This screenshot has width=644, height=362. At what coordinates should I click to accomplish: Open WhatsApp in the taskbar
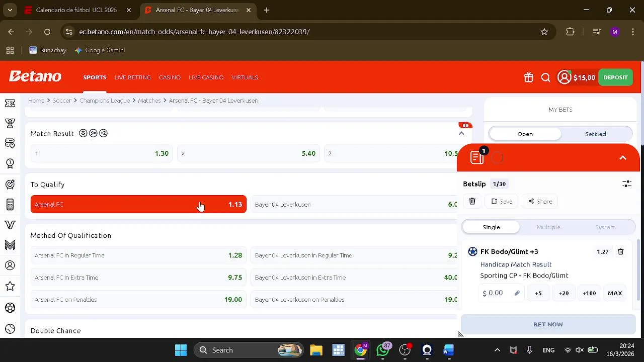(x=383, y=350)
